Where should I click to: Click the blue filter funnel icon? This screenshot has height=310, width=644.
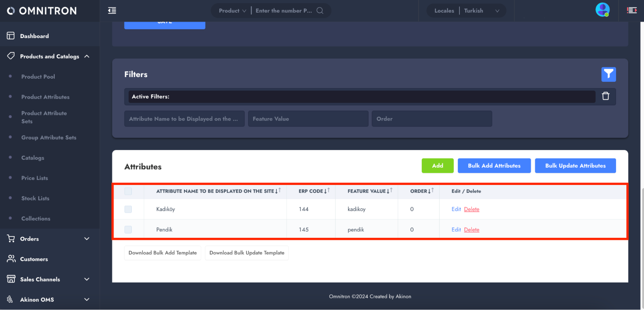pos(608,74)
